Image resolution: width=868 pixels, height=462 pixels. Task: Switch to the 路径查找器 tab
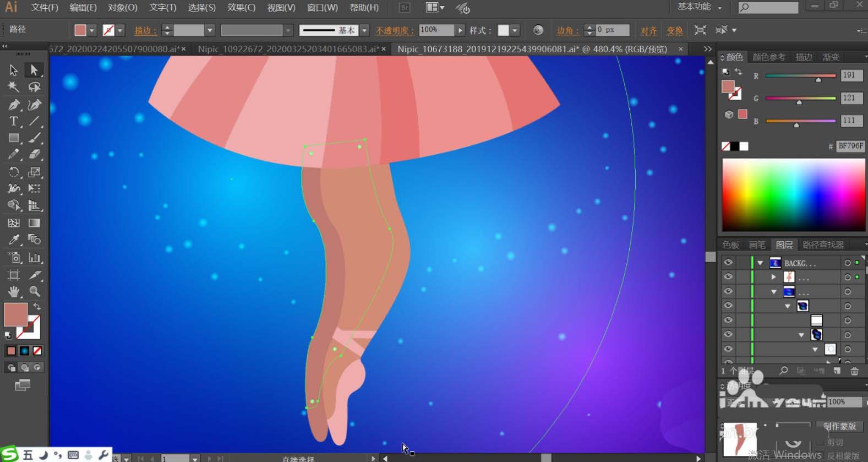tap(823, 244)
